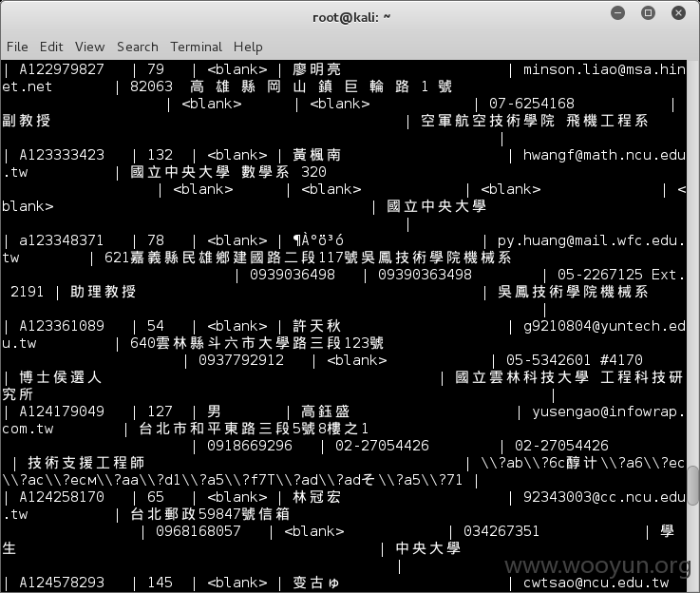The width and height of the screenshot is (700, 593).
Task: Click the ID a123348371
Action: tap(62, 240)
